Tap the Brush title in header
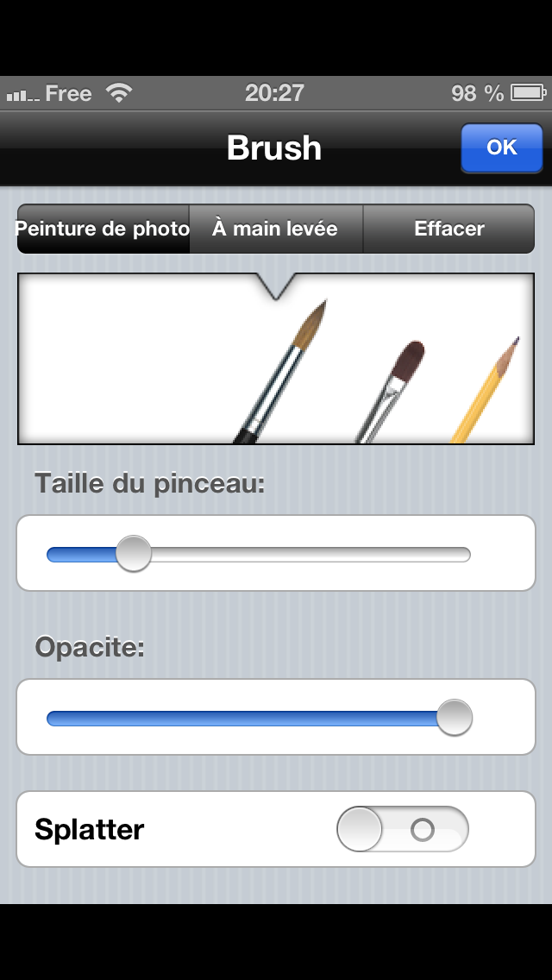The image size is (552, 980). [x=274, y=148]
